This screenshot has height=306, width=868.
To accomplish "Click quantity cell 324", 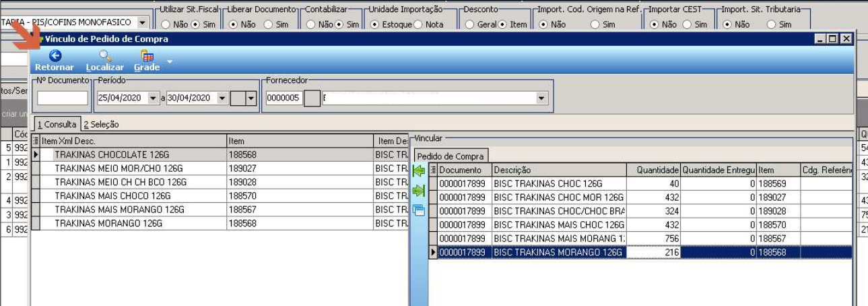I will [x=653, y=211].
